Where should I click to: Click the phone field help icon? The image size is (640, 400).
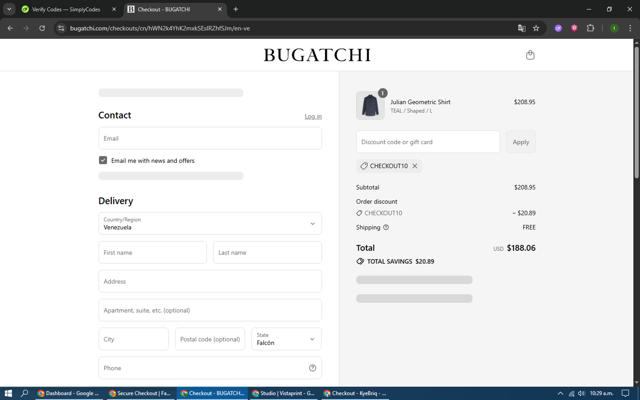[312, 368]
